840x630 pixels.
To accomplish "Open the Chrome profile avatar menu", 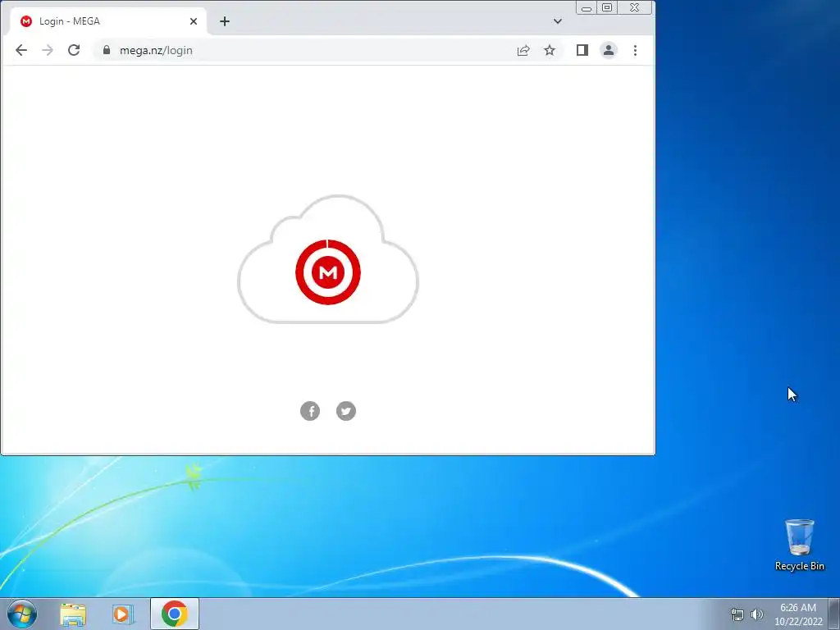I will pos(609,50).
